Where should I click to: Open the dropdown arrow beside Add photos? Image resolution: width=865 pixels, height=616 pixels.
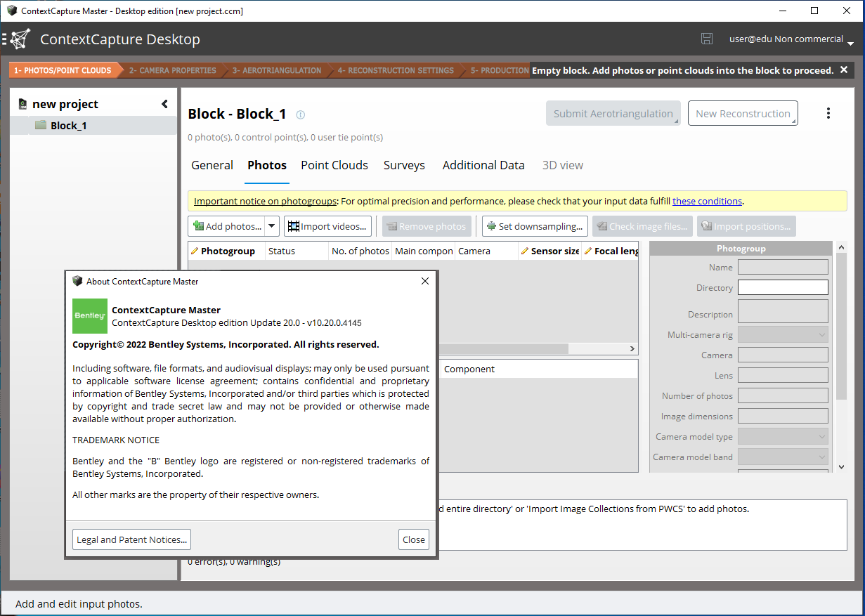272,226
